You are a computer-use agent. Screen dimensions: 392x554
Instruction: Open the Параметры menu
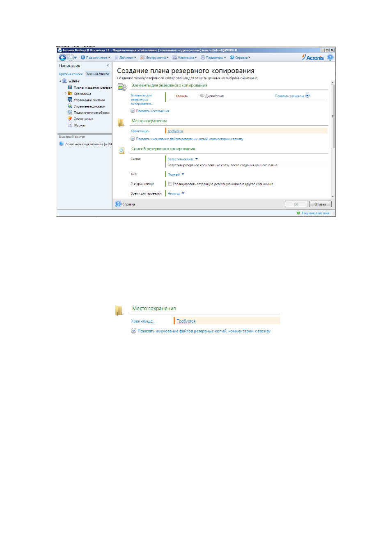213,57
